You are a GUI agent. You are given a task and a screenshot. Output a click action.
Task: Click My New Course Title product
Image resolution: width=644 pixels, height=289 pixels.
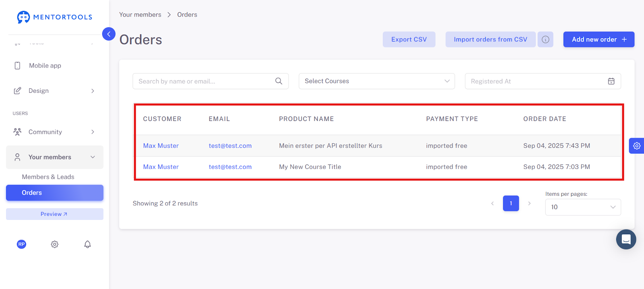click(x=310, y=167)
